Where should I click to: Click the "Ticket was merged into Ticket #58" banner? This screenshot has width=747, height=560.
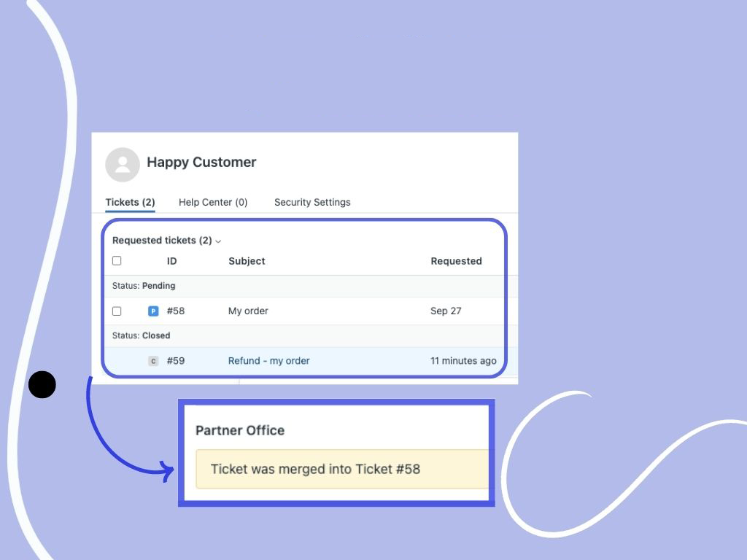click(x=315, y=470)
